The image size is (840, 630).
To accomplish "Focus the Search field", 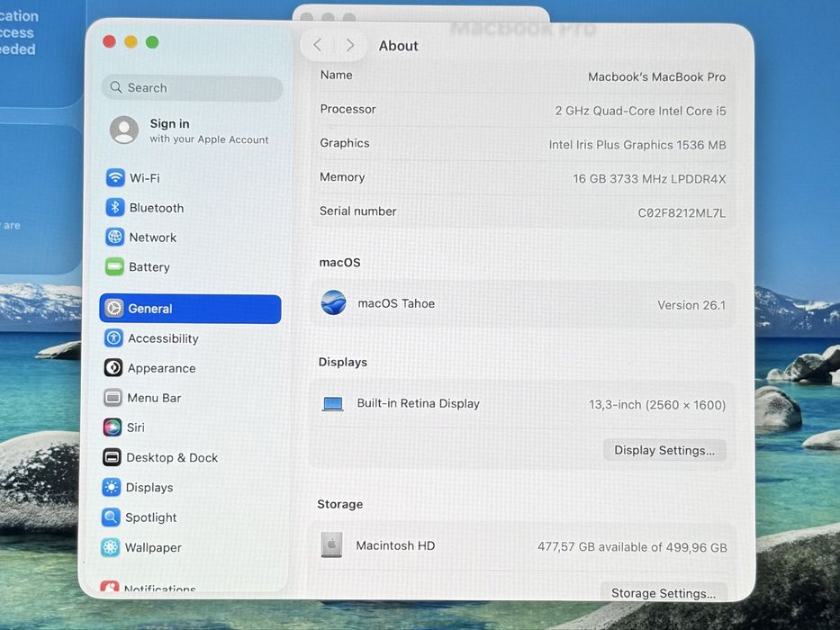I will coord(192,88).
